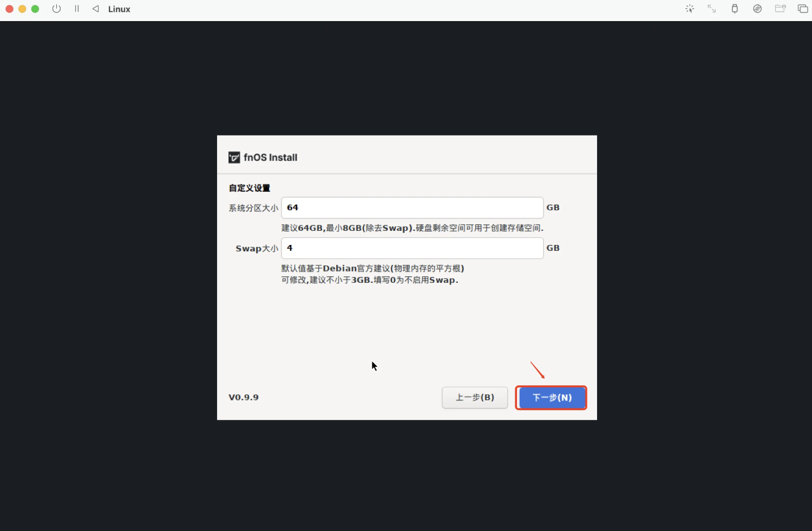812x531 pixels.
Task: Pause the Linux virtual machine
Action: click(x=77, y=9)
